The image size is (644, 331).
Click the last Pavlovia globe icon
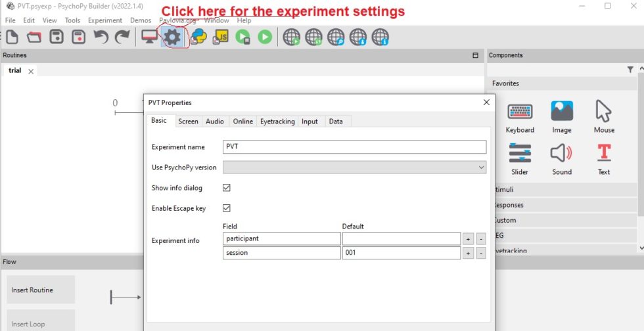[380, 37]
